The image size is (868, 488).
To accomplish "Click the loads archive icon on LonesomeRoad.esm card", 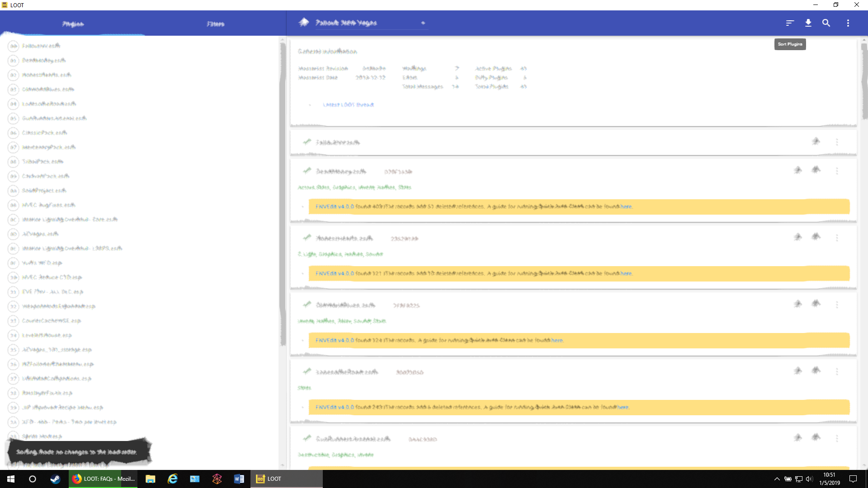I will [816, 371].
